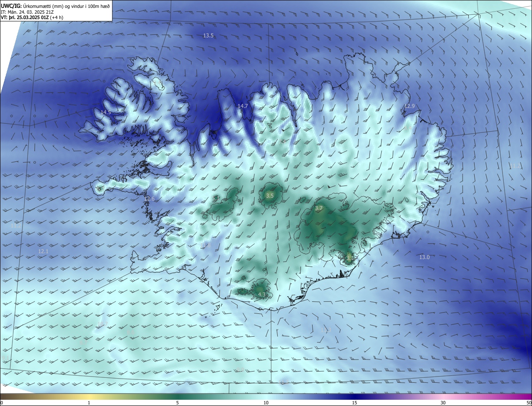Click the 3.7 value on the Vatnajökull area
This screenshot has height=406, width=532.
[x=319, y=208]
